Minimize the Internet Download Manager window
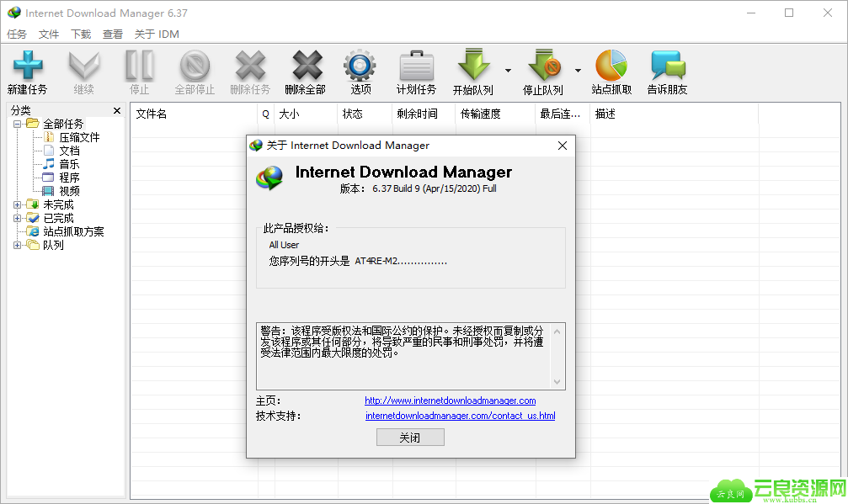Image resolution: width=848 pixels, height=504 pixels. (751, 13)
